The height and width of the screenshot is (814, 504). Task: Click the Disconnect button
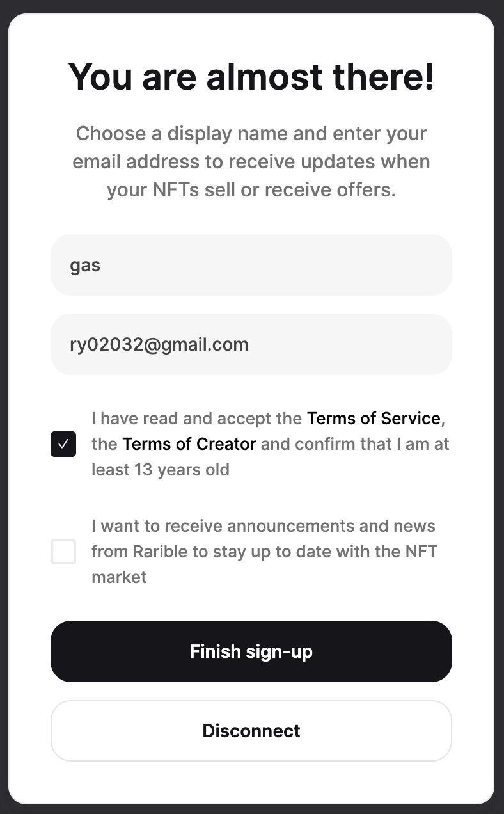(x=251, y=731)
